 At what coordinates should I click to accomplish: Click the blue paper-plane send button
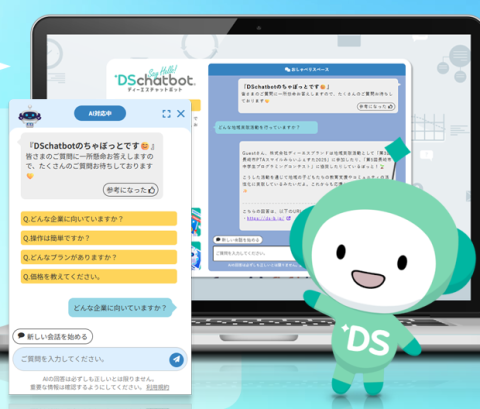(x=176, y=359)
